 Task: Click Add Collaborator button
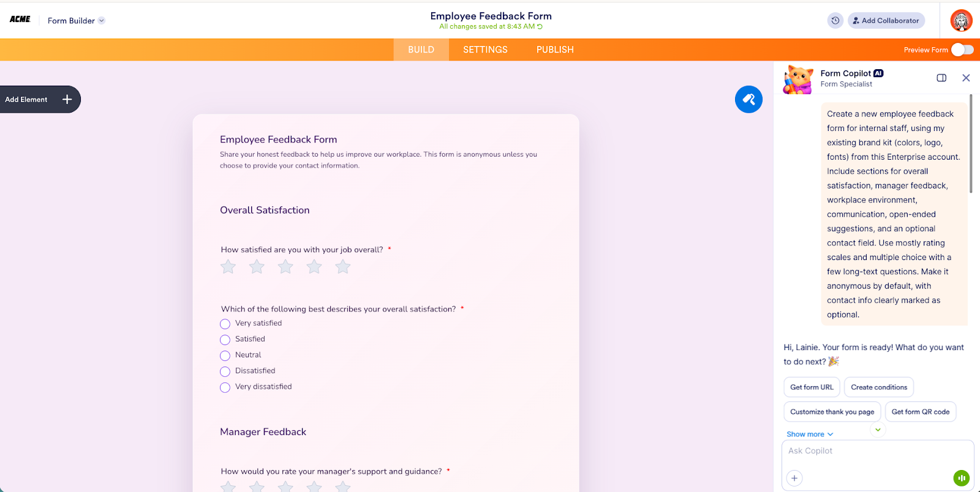tap(886, 21)
